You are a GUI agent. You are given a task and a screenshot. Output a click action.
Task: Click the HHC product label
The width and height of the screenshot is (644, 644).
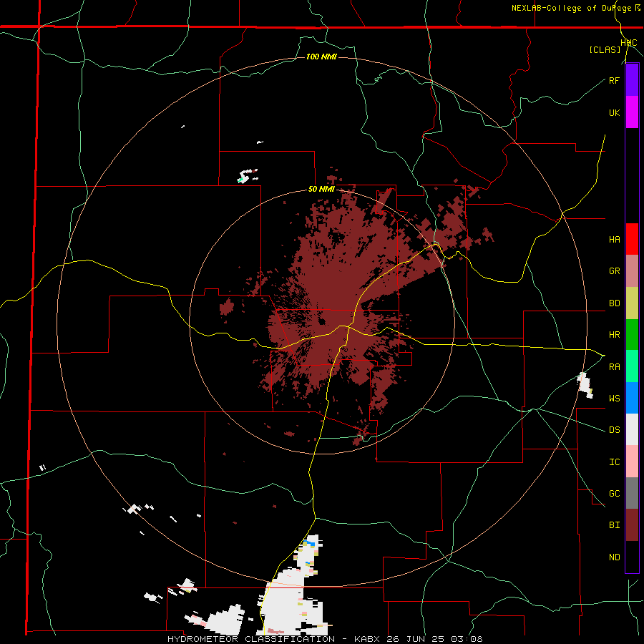click(628, 43)
